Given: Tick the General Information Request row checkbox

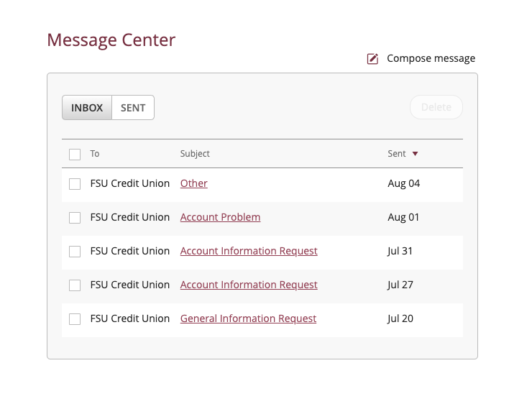Looking at the screenshot, I should click(75, 319).
